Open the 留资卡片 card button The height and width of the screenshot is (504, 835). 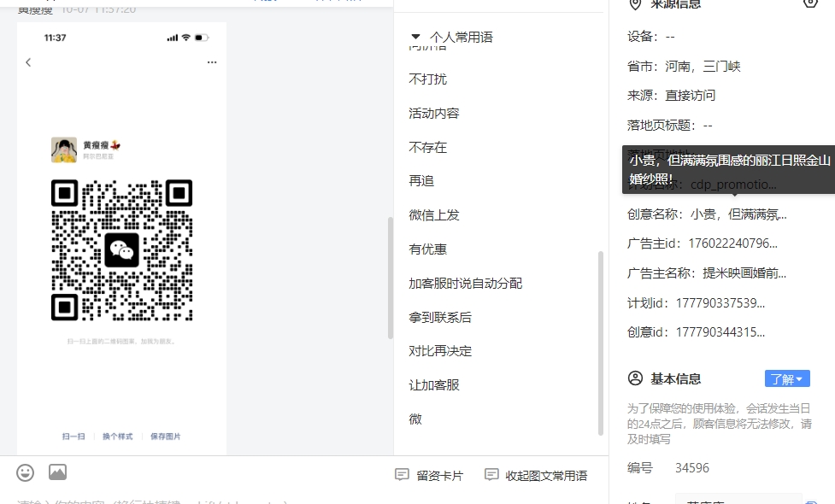click(429, 475)
